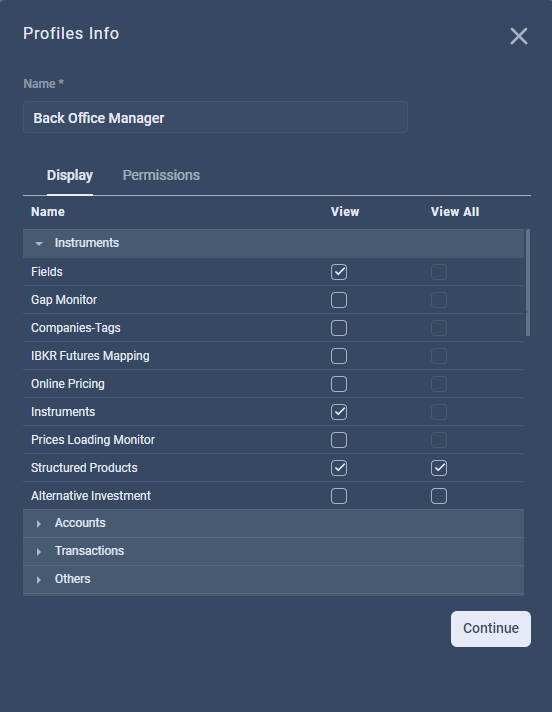This screenshot has height=712, width=552.
Task: Uncheck View for Instruments row
Action: tap(339, 412)
